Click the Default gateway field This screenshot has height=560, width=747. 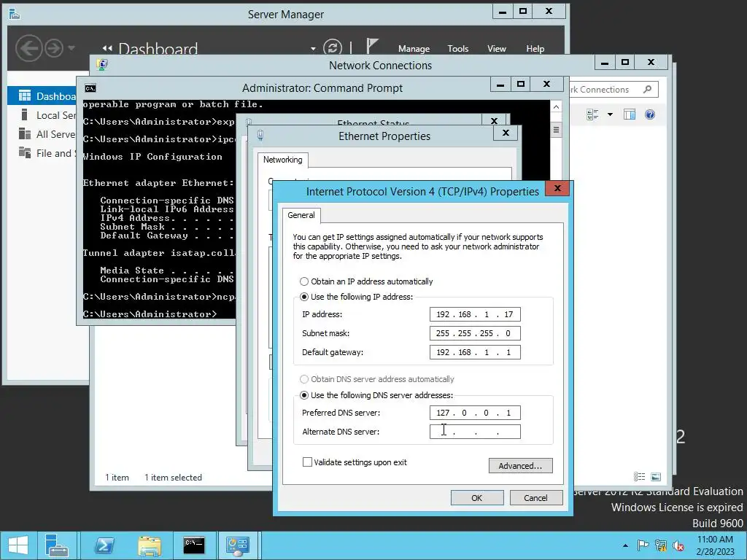pyautogui.click(x=475, y=352)
